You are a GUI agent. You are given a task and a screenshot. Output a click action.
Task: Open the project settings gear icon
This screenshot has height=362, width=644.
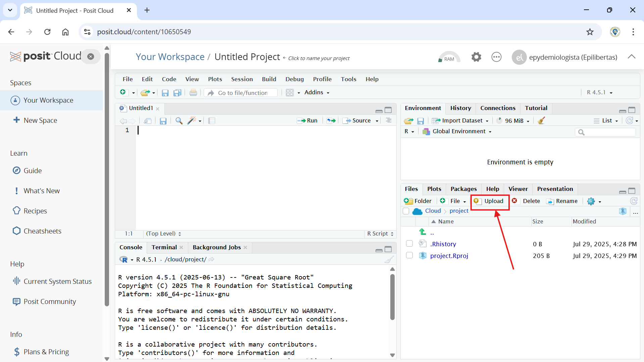coord(476,57)
